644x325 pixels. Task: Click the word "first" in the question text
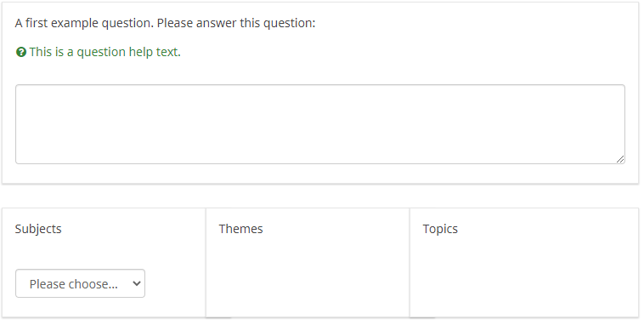[37, 23]
